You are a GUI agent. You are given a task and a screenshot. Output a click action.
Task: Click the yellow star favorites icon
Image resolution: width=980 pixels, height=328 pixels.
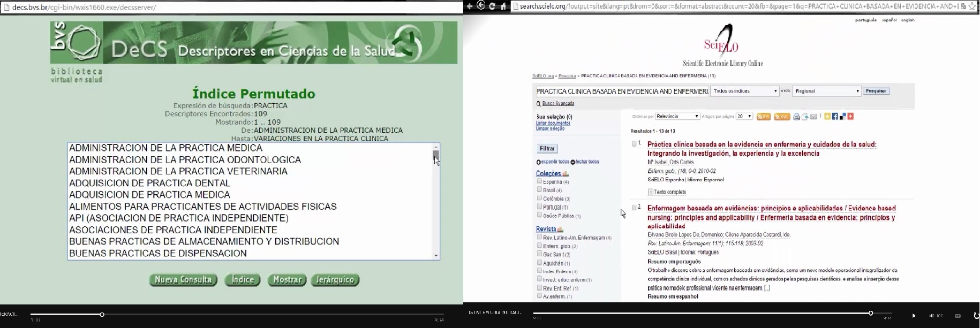pyautogui.click(x=827, y=116)
